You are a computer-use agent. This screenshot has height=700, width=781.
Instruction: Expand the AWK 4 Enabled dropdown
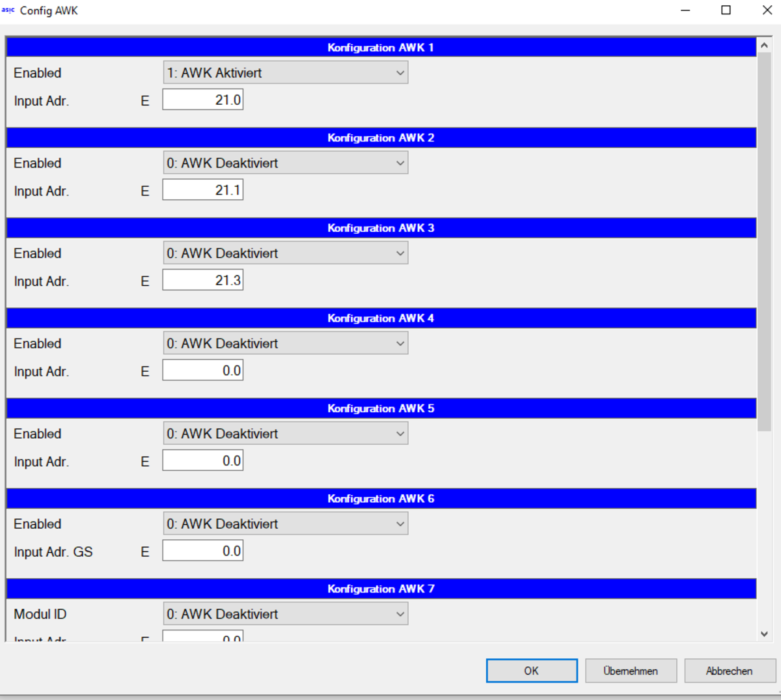(x=285, y=344)
